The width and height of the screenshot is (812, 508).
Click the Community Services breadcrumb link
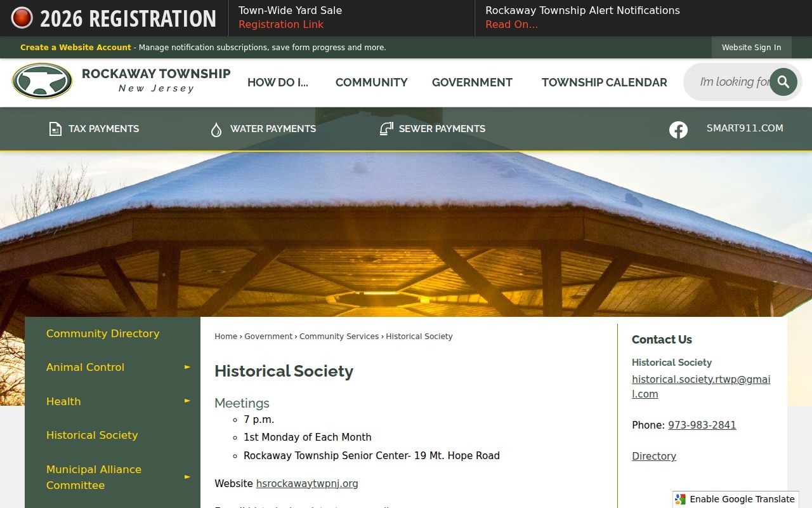click(339, 337)
